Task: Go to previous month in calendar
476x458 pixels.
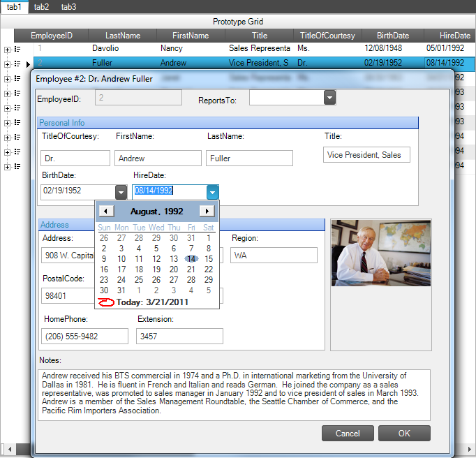Action: coord(105,211)
